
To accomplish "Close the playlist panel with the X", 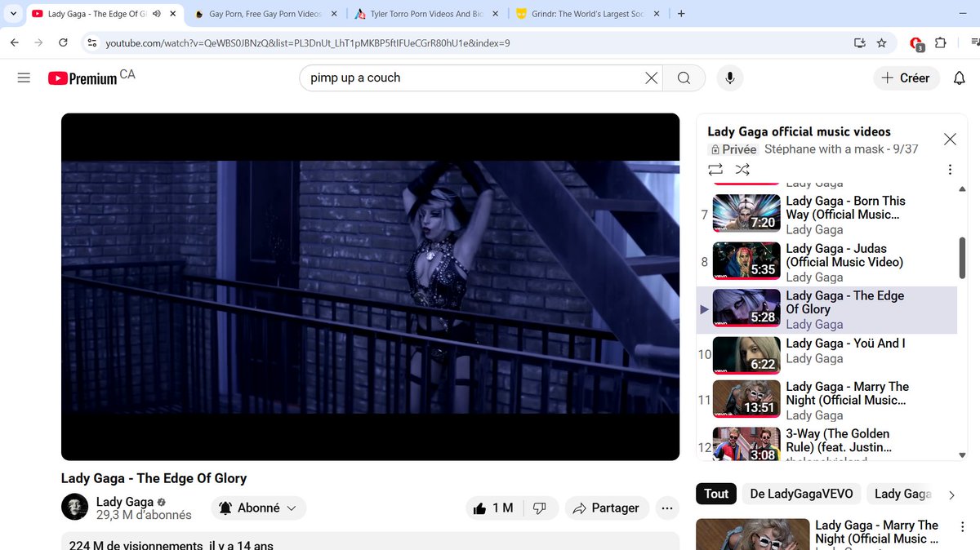I will click(950, 140).
